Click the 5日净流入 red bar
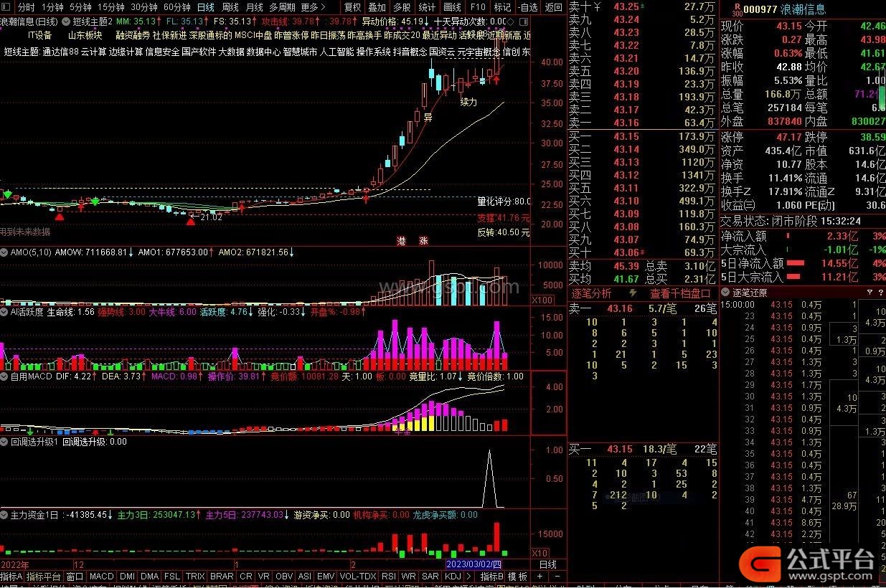The height and width of the screenshot is (588, 886). [796, 263]
